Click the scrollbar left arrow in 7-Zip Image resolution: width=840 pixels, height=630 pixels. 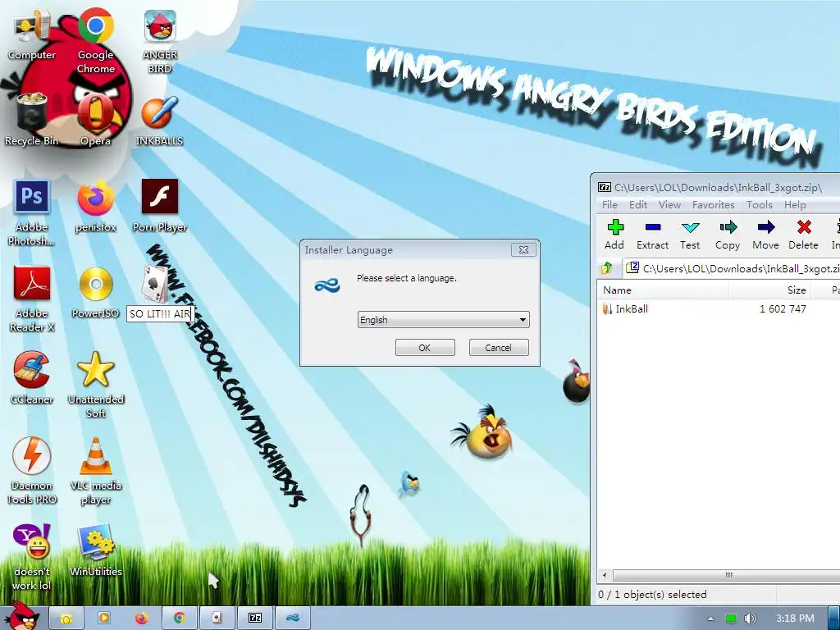[x=605, y=575]
